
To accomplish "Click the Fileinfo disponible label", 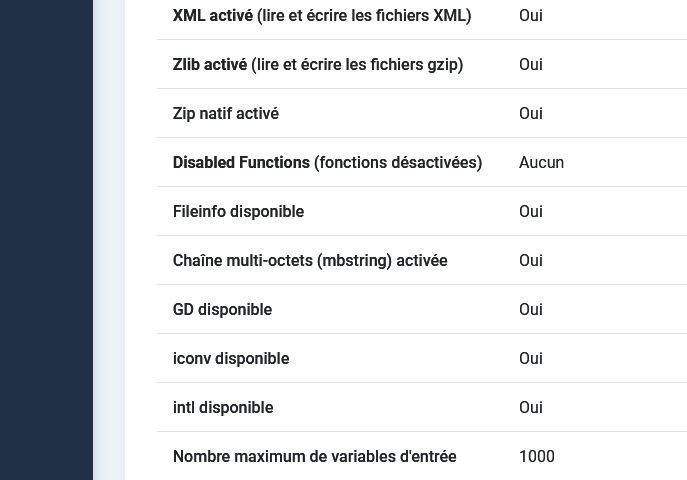I will (238, 212).
